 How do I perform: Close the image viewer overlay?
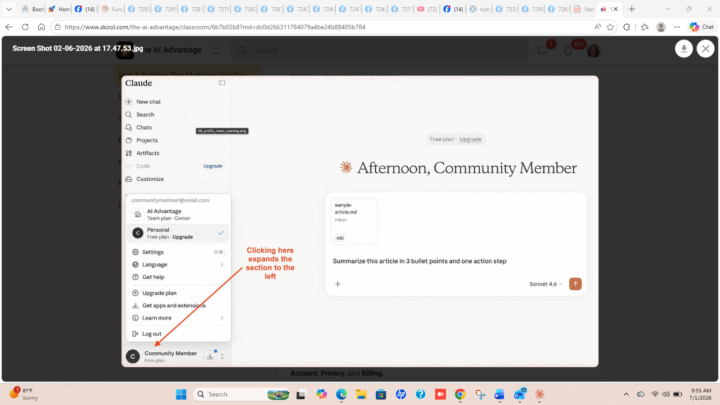coord(705,49)
